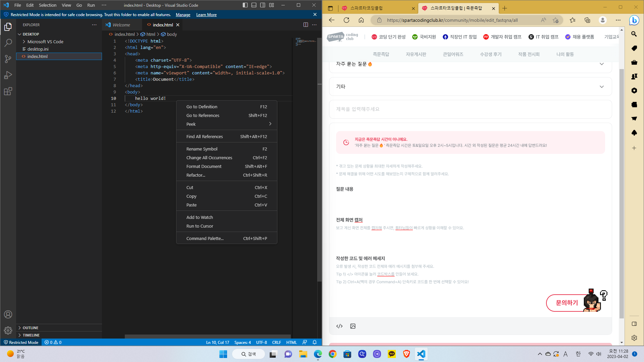Open Edge Settings and more menu
Screen dimensions: 644x362
(618, 20)
